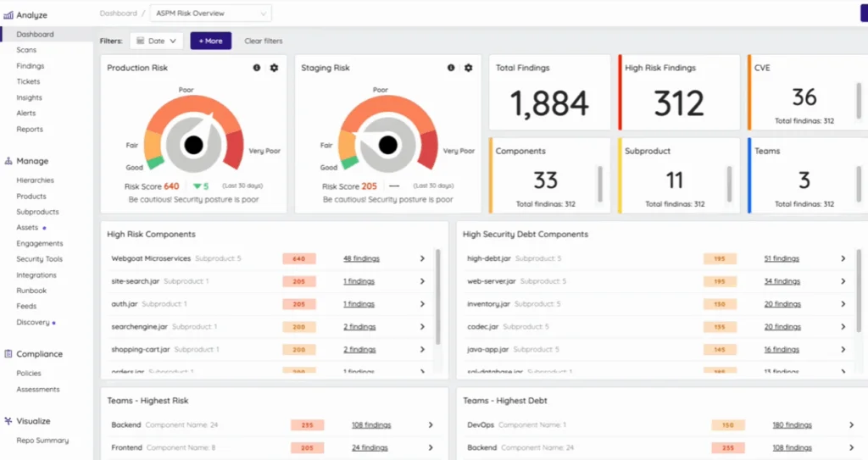This screenshot has width=868, height=460.
Task: Open Frontend row arrow in Teams Highest Risk
Action: pos(431,447)
